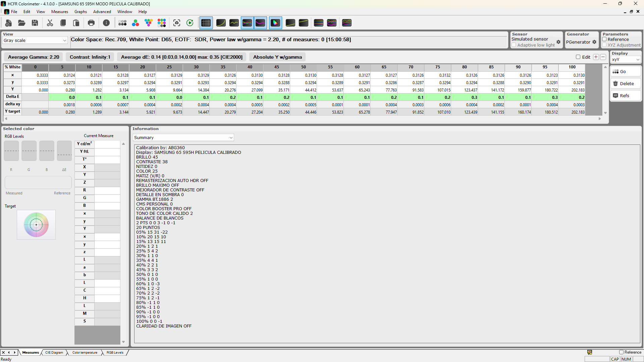
Task: Open the gamma graph icon
Action: (x=234, y=23)
